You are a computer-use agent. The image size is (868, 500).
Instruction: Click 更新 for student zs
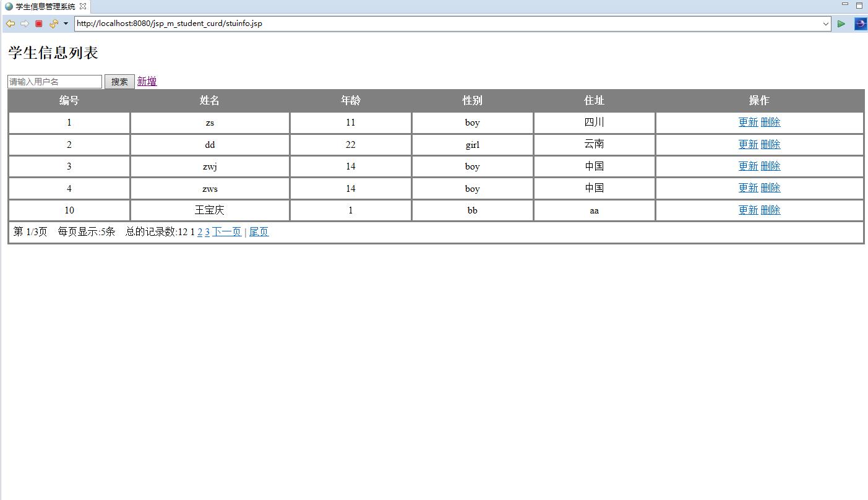point(748,122)
